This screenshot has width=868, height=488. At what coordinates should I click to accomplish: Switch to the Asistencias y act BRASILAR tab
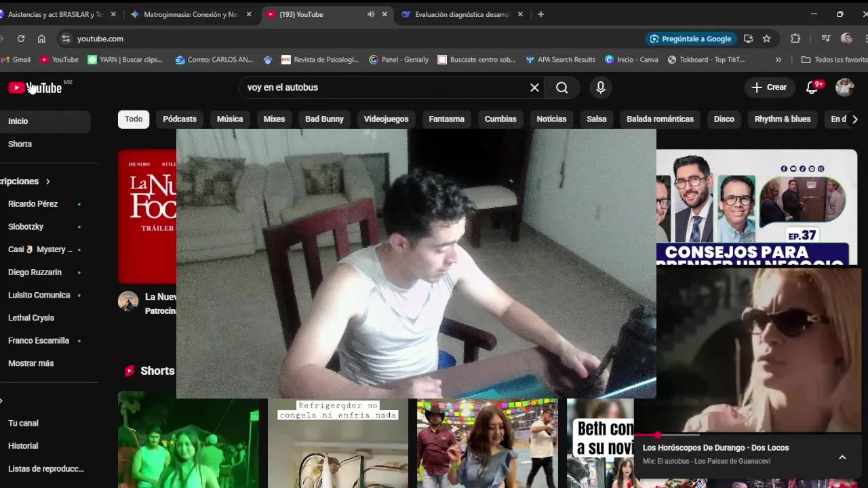coord(54,14)
